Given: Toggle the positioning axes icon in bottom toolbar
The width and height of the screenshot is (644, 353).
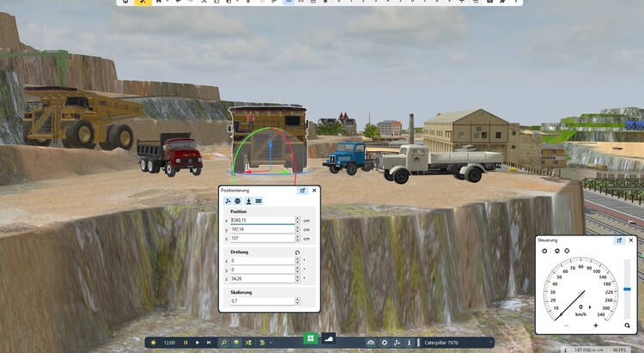Looking at the screenshot, I should (x=397, y=343).
